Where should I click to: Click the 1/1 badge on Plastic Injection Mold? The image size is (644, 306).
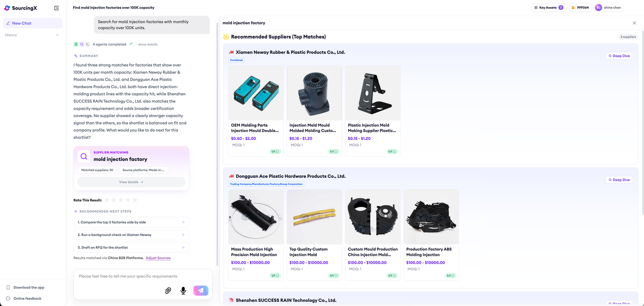click(392, 151)
